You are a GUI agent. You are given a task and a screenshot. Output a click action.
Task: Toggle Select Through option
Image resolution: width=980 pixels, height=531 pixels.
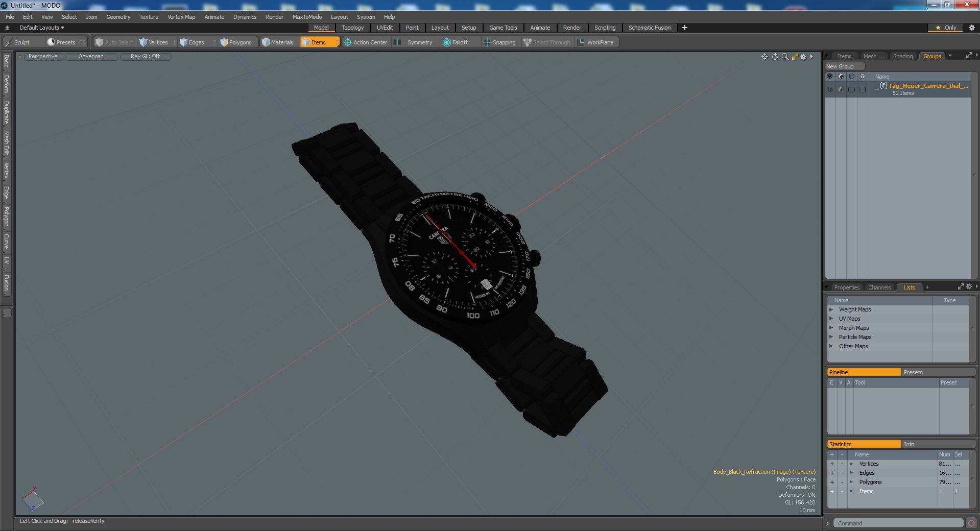pos(547,42)
